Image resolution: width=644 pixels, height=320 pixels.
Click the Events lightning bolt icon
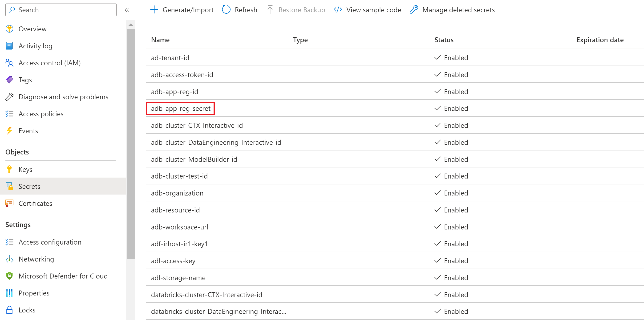click(9, 131)
